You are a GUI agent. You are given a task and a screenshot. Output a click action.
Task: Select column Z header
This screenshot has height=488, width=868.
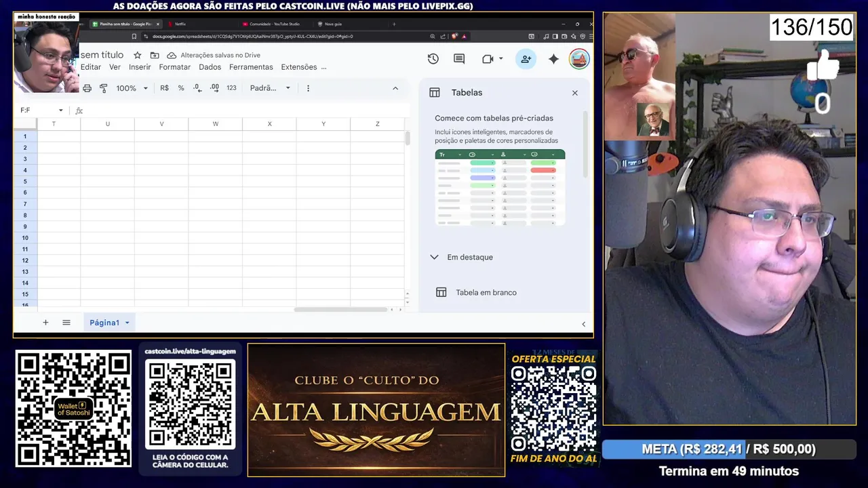(377, 124)
